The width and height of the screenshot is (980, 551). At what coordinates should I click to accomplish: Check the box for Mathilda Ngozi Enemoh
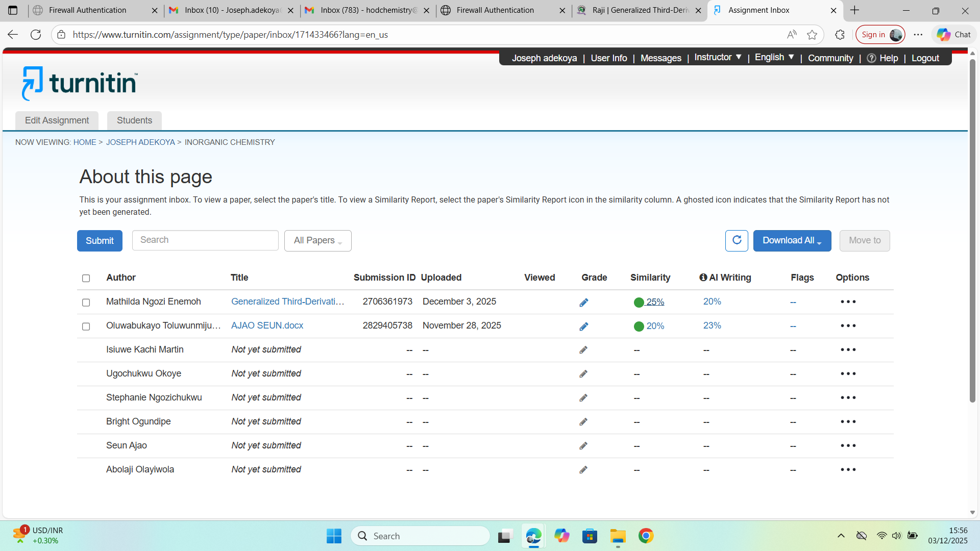86,303
